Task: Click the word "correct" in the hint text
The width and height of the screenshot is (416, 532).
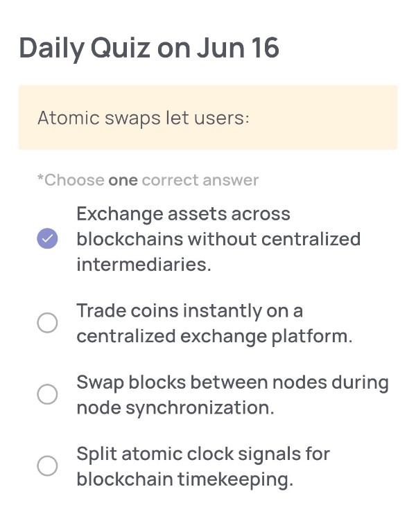Action: pos(170,181)
